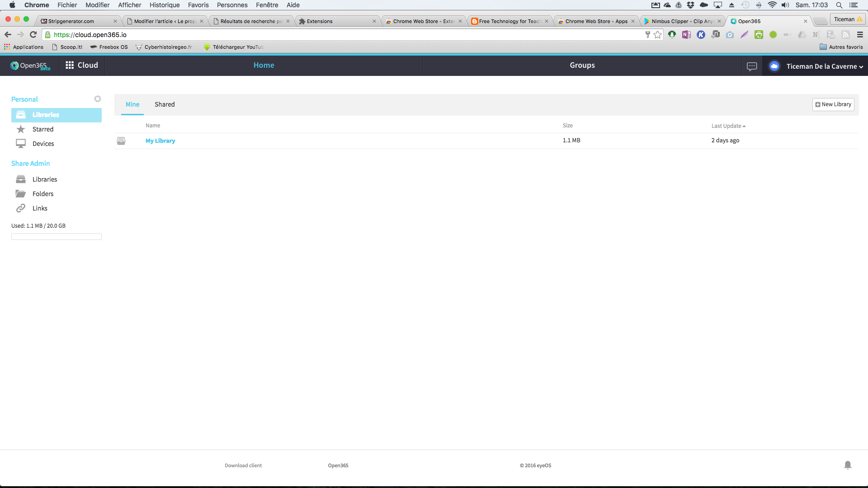Open the Groups navigation tab
Viewport: 868px width, 488px height.
pyautogui.click(x=582, y=65)
